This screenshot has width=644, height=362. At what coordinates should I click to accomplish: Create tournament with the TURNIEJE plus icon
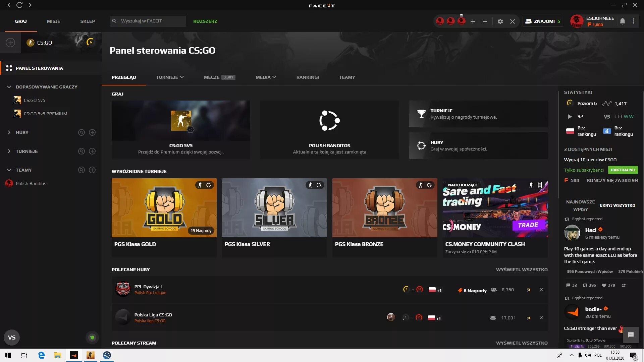pyautogui.click(x=92, y=151)
